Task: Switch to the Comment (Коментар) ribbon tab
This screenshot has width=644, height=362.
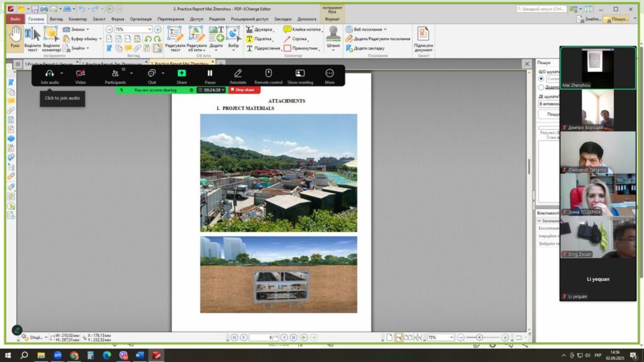Action: coord(77,19)
